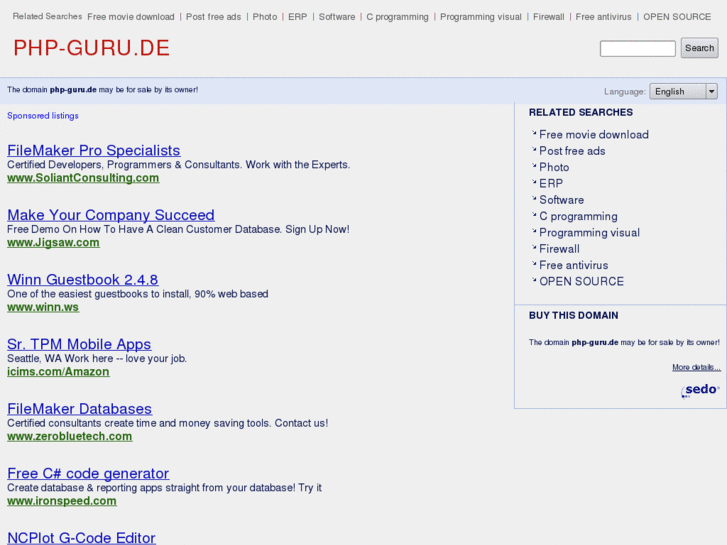Click the RELATED SEARCHES sidebar heading

580,112
